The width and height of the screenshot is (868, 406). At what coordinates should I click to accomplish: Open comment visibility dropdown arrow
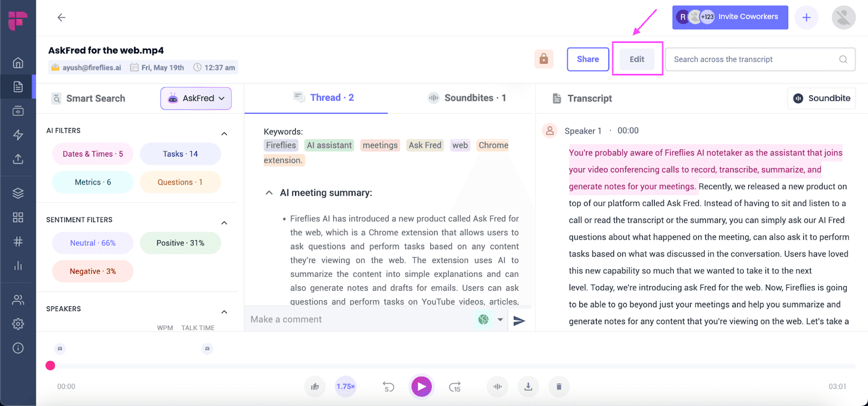pyautogui.click(x=500, y=320)
